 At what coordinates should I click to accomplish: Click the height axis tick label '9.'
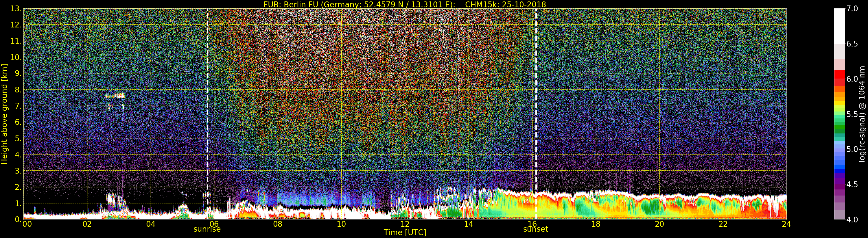(18, 73)
